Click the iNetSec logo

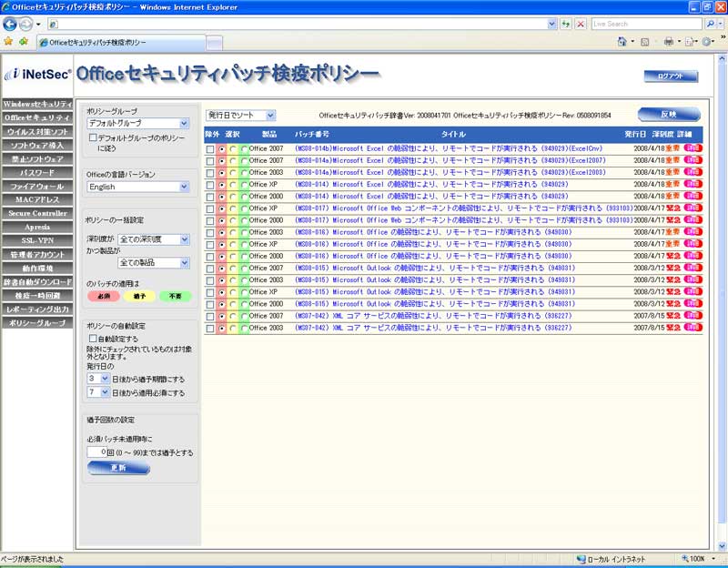click(x=37, y=75)
